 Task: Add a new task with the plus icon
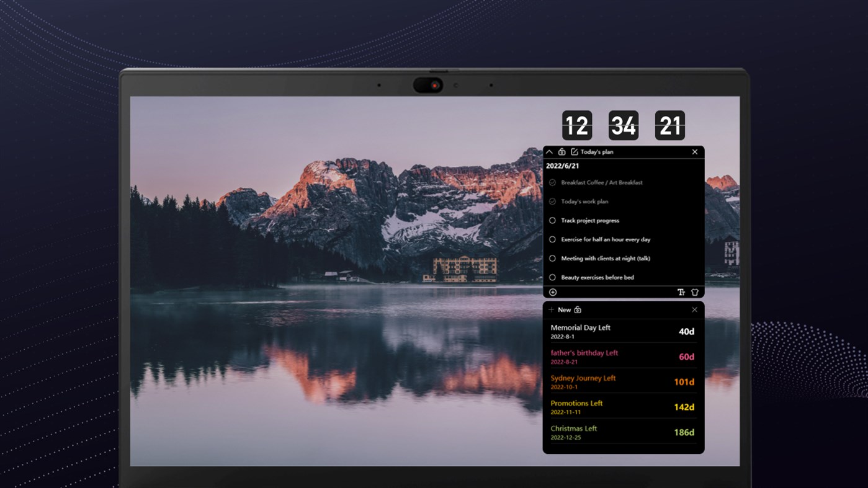tap(552, 291)
